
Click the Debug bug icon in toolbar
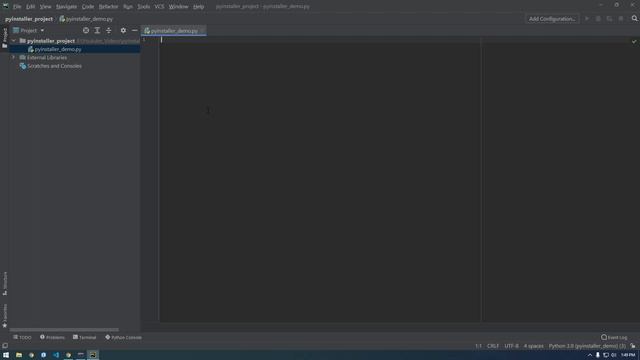tap(598, 19)
